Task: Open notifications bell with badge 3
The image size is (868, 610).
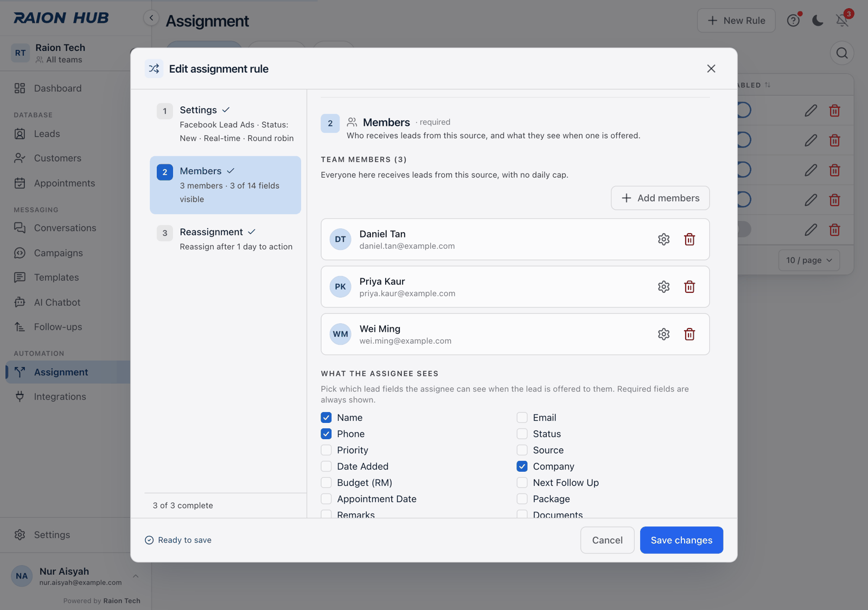Action: pyautogui.click(x=843, y=21)
